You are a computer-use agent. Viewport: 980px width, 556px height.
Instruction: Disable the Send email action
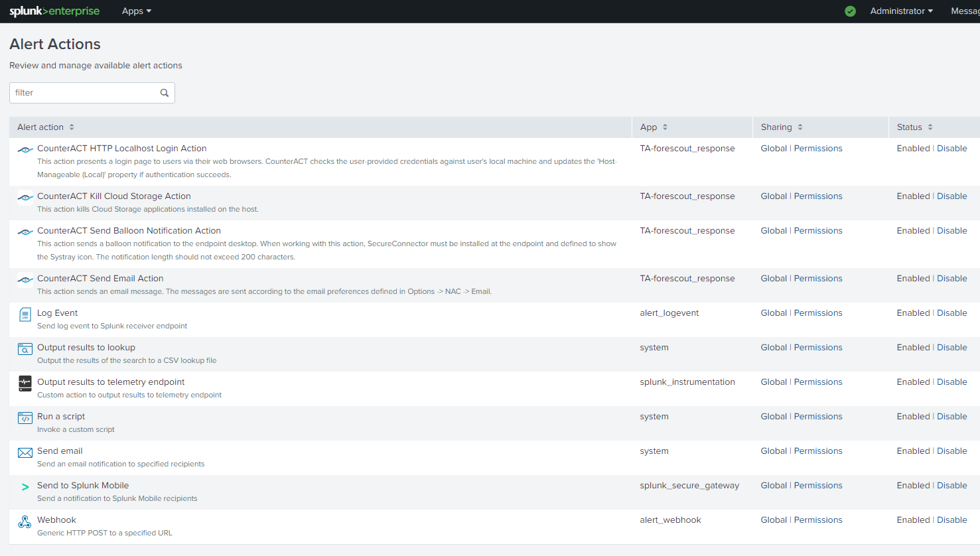point(952,451)
